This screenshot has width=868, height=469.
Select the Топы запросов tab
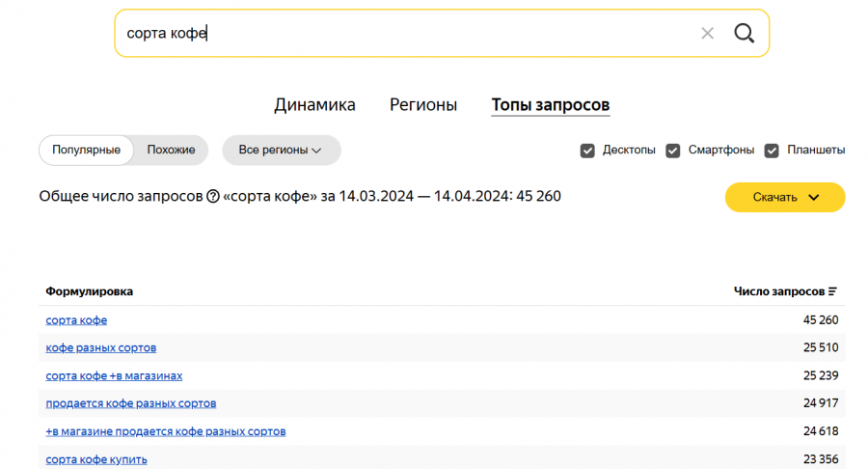coord(550,105)
